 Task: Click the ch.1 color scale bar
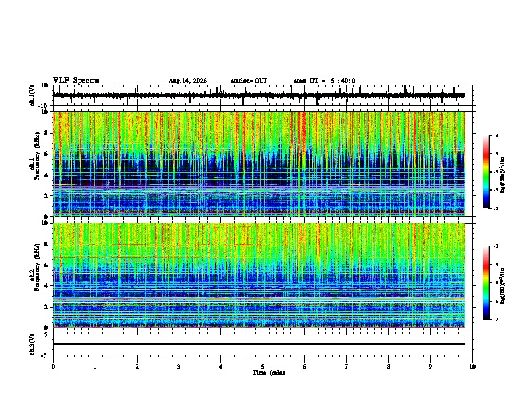click(486, 172)
